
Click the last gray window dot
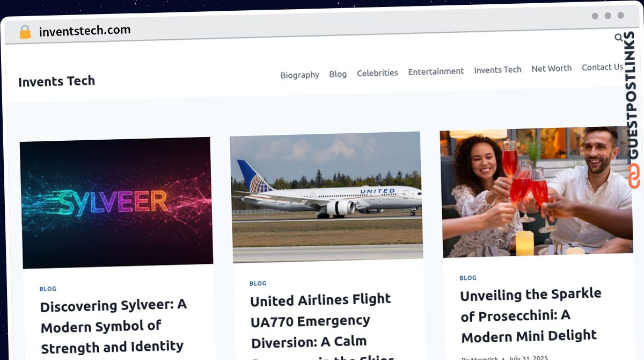pos(620,16)
